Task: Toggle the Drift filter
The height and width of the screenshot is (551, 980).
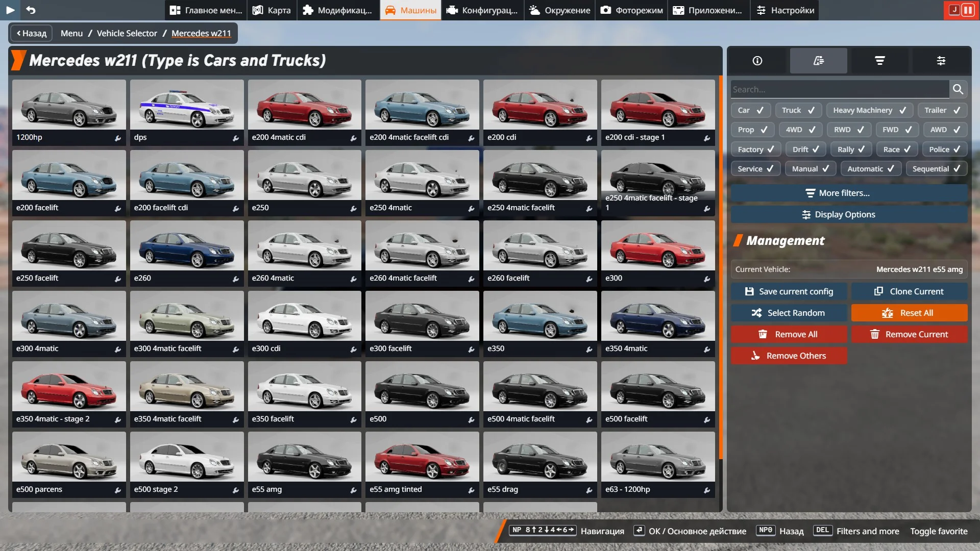Action: pyautogui.click(x=805, y=149)
